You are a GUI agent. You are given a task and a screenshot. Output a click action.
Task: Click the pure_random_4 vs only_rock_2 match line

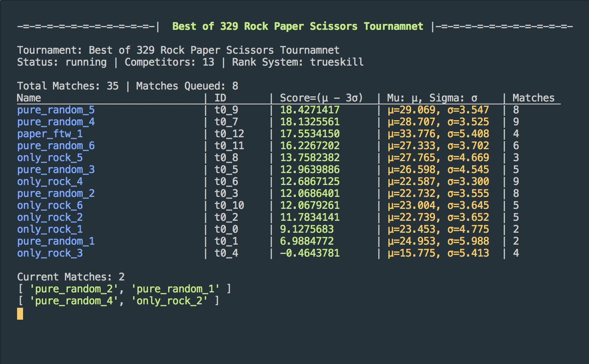(x=118, y=301)
